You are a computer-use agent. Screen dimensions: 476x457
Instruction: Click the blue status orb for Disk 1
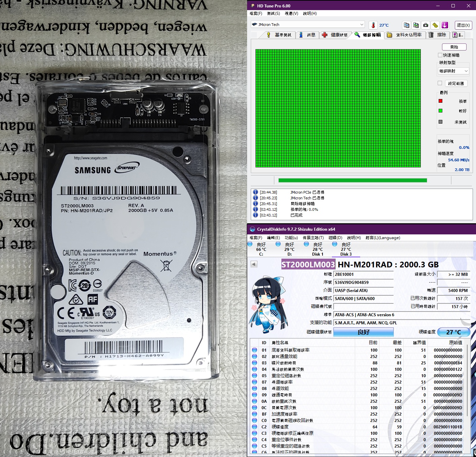click(306, 244)
